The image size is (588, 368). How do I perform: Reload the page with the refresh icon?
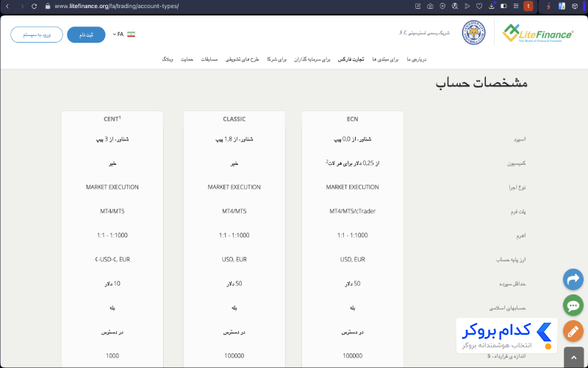click(34, 6)
